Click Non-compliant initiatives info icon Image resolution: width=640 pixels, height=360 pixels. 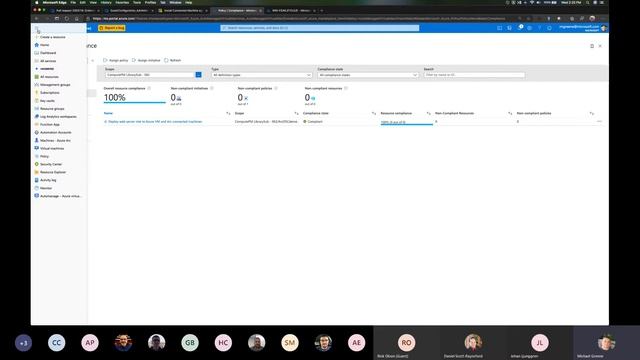click(x=211, y=88)
